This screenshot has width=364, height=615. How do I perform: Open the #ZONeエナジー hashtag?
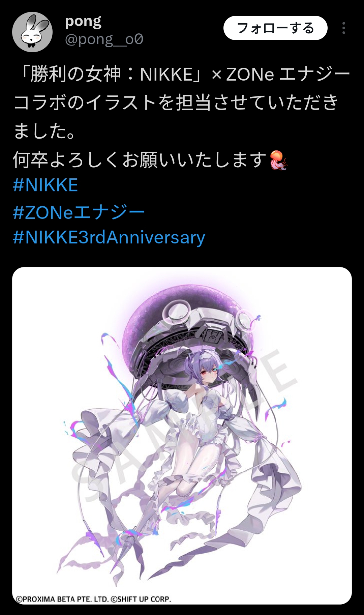79,212
